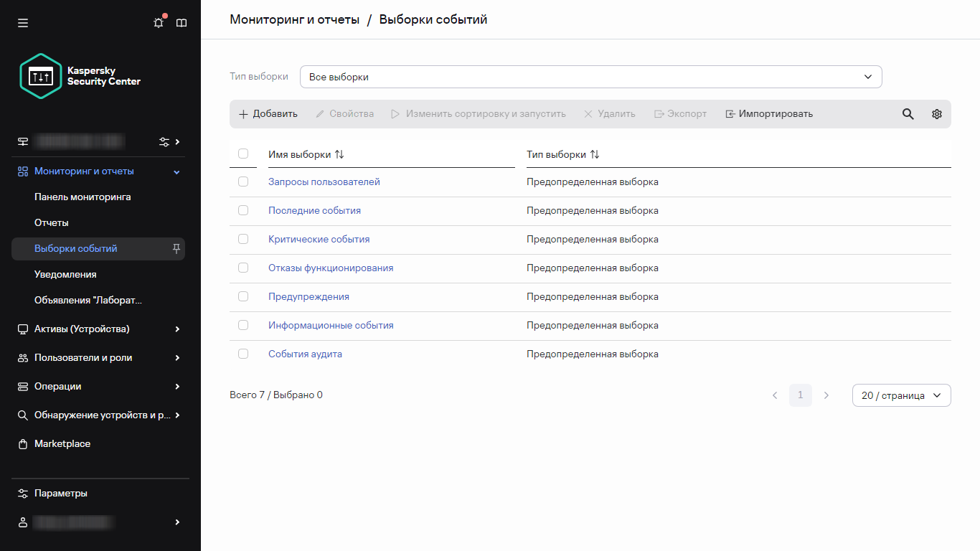Open the События аудита selection link
Viewport: 980px width, 551px height.
pyautogui.click(x=305, y=354)
